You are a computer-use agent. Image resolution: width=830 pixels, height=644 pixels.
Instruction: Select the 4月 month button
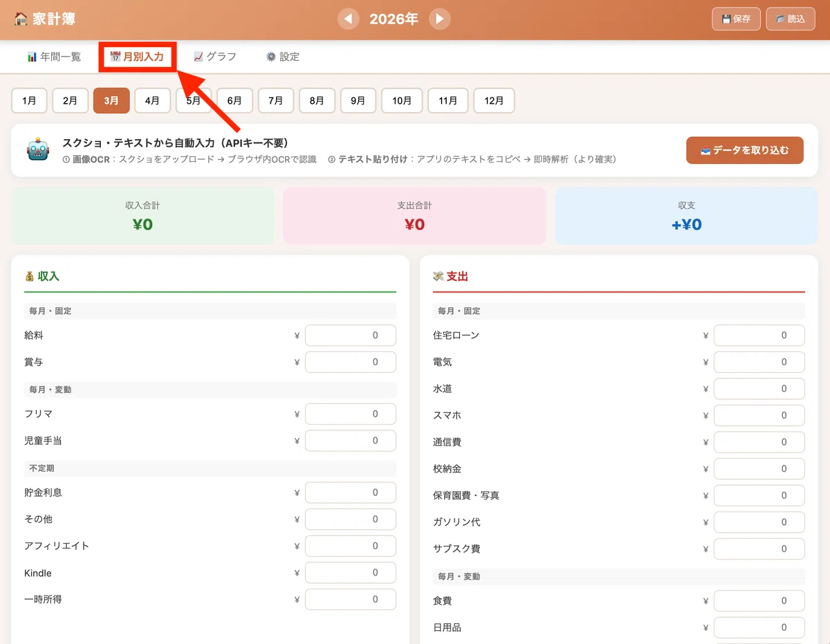coord(152,100)
